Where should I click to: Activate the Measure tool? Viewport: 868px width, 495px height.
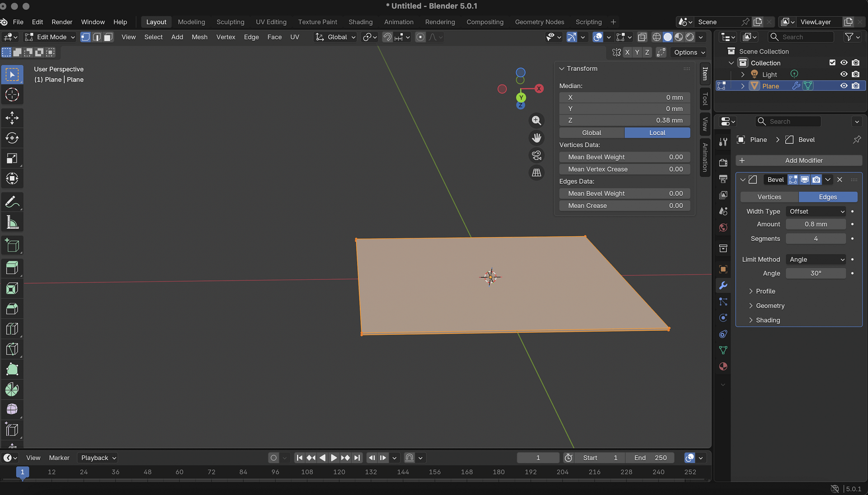coord(12,222)
